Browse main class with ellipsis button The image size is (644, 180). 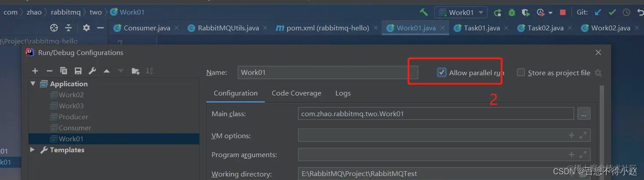click(584, 114)
